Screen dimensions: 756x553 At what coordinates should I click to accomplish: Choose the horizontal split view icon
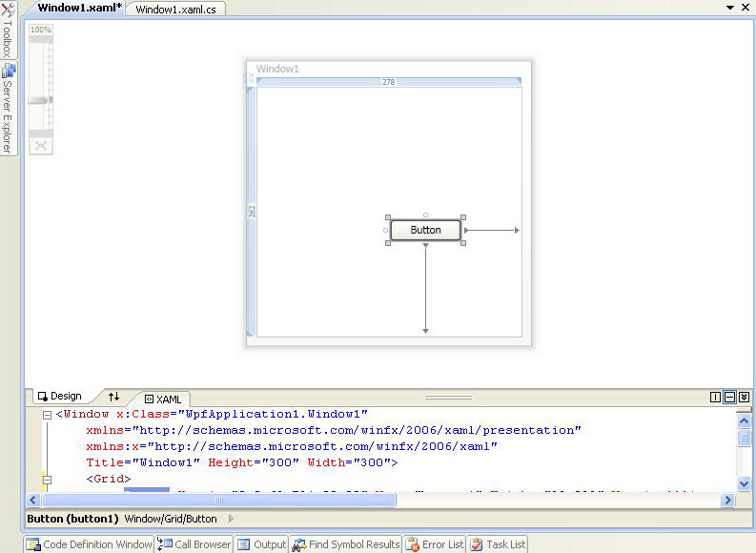point(730,397)
